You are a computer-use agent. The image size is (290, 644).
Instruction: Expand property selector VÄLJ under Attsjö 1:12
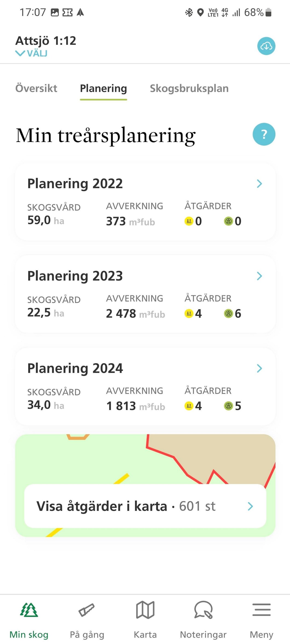pos(31,53)
